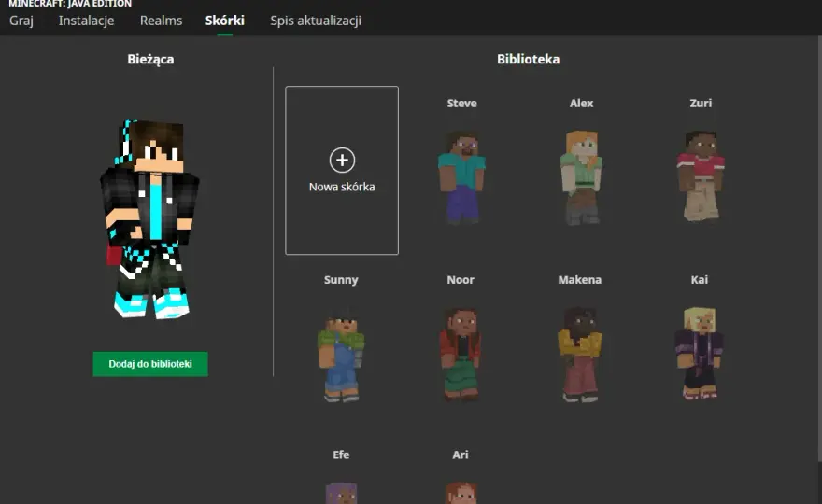822x504 pixels.
Task: Click the Steve name label
Action: [461, 104]
